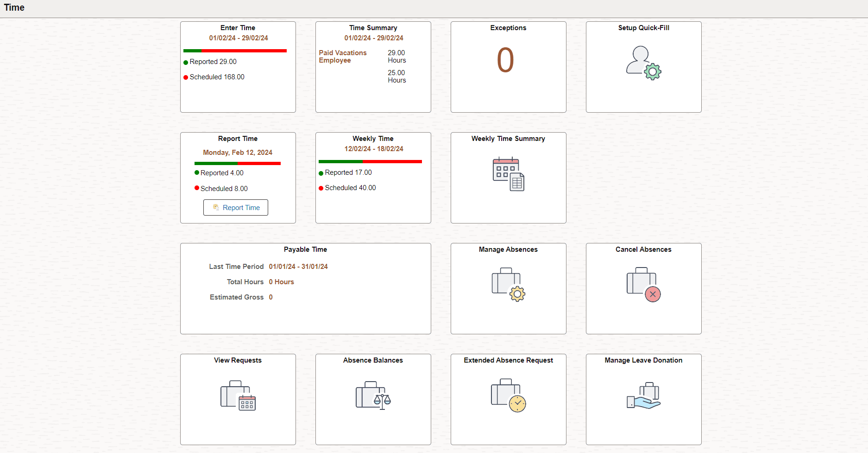The width and height of the screenshot is (868, 453).
Task: Click the Report Time progress bar
Action: point(238,163)
